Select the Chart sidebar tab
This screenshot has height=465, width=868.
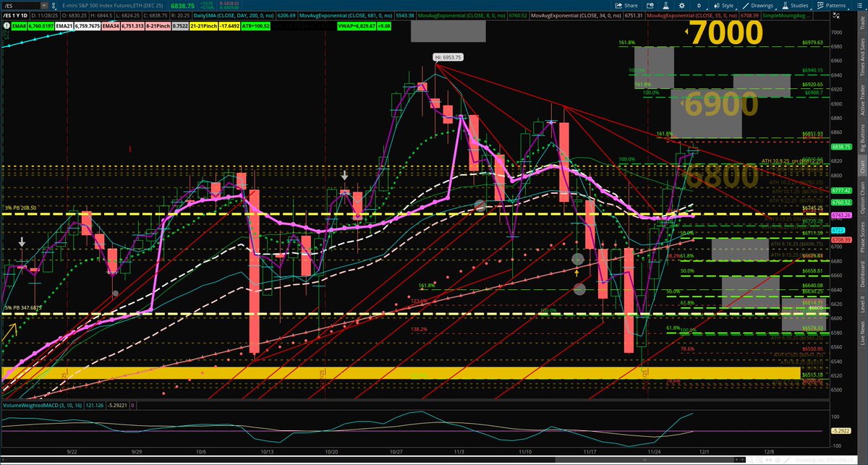(x=861, y=166)
